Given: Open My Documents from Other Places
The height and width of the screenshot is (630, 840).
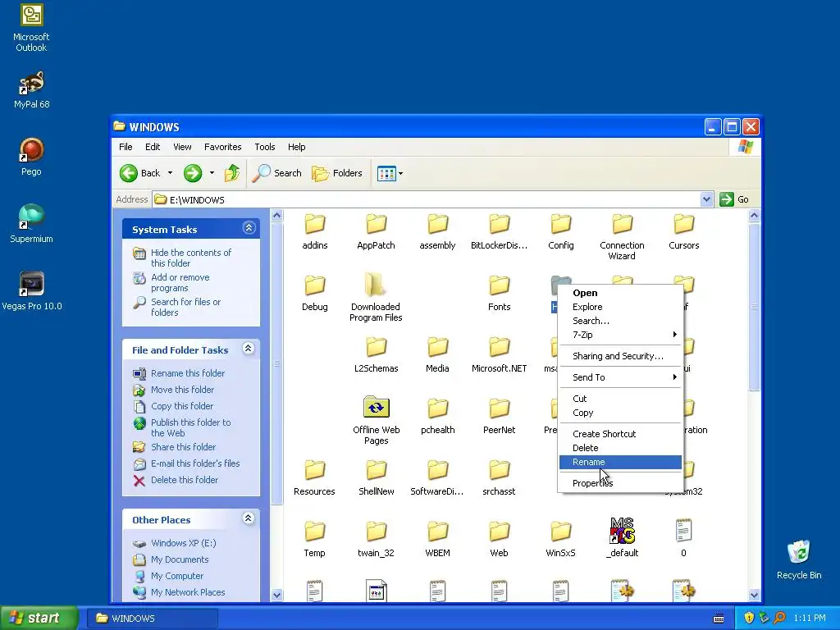Looking at the screenshot, I should point(180,559).
